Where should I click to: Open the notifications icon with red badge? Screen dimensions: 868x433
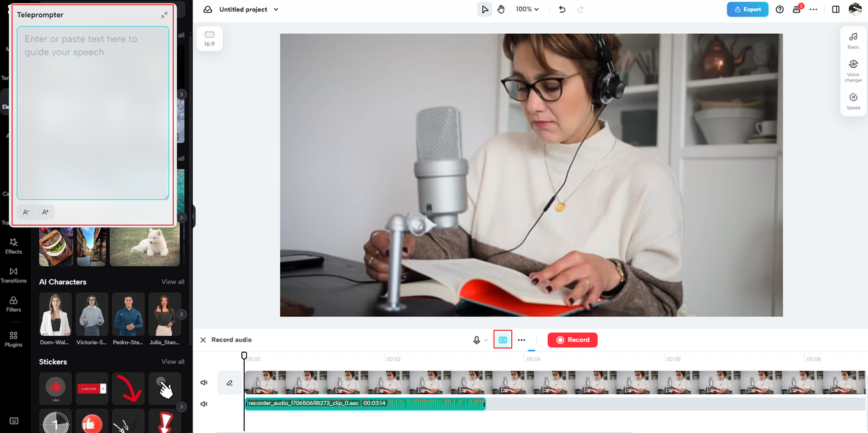pyautogui.click(x=797, y=9)
